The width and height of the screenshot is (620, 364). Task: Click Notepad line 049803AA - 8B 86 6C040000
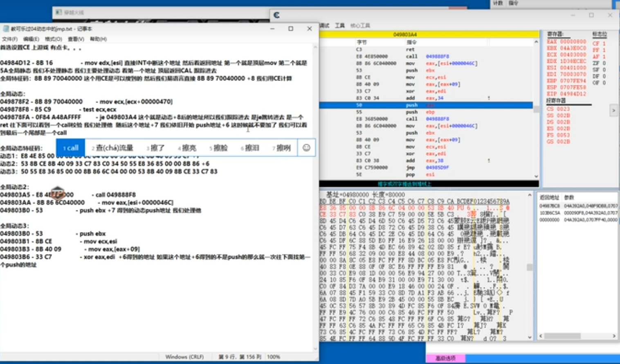87,203
